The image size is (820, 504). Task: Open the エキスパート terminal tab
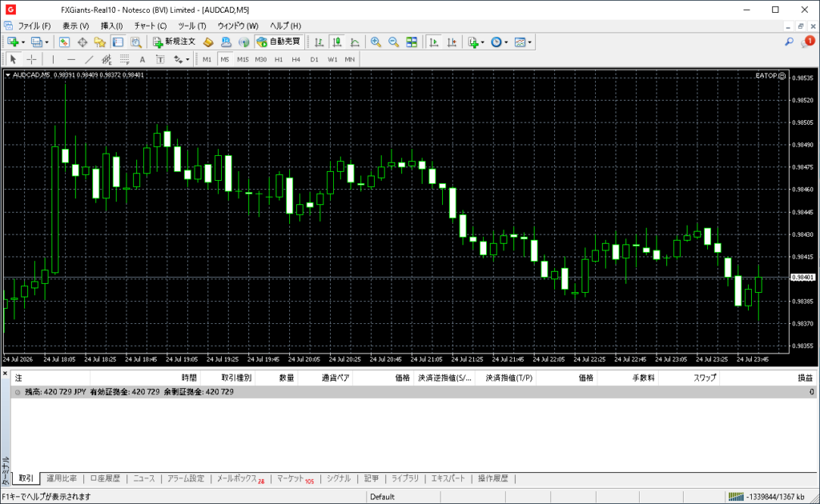pos(448,478)
